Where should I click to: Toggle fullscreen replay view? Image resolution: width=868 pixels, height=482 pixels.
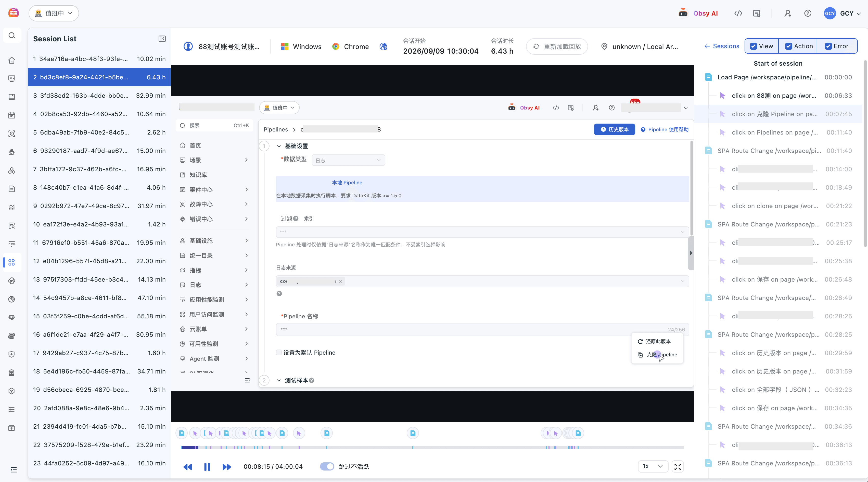point(678,466)
